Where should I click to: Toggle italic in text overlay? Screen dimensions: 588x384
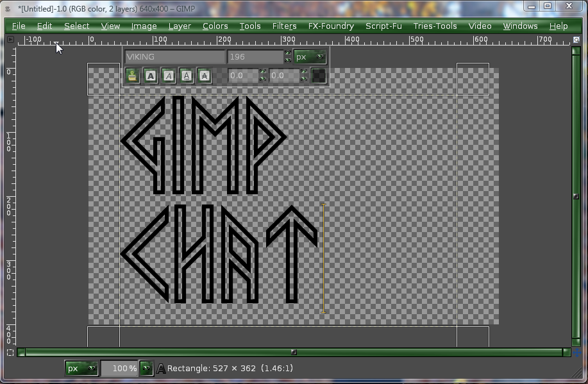tap(169, 76)
